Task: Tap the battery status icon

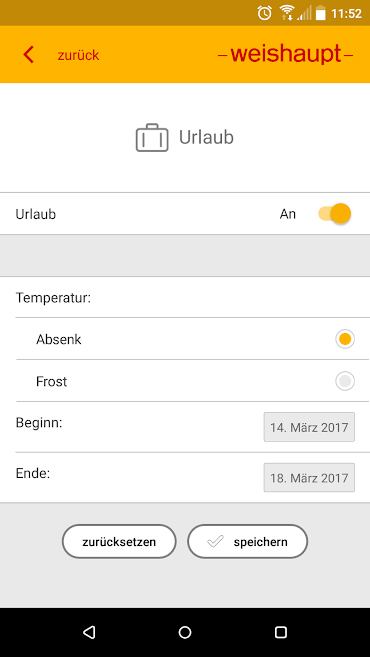Action: [321, 13]
